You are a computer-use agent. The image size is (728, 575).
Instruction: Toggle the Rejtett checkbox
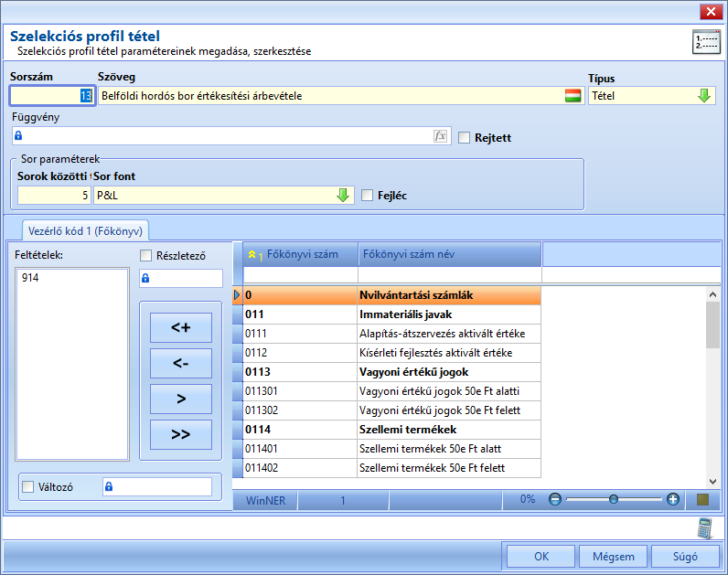[x=464, y=138]
